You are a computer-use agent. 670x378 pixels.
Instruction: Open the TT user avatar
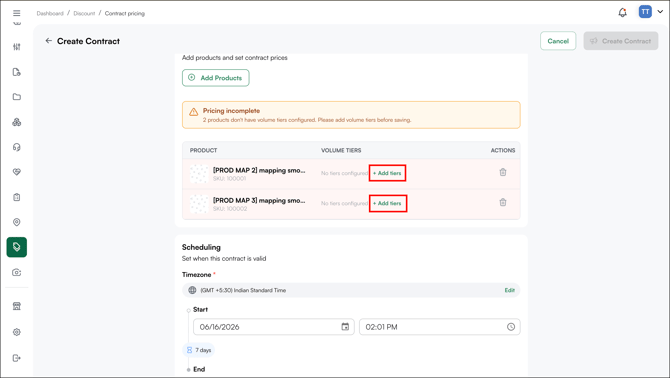[645, 12]
